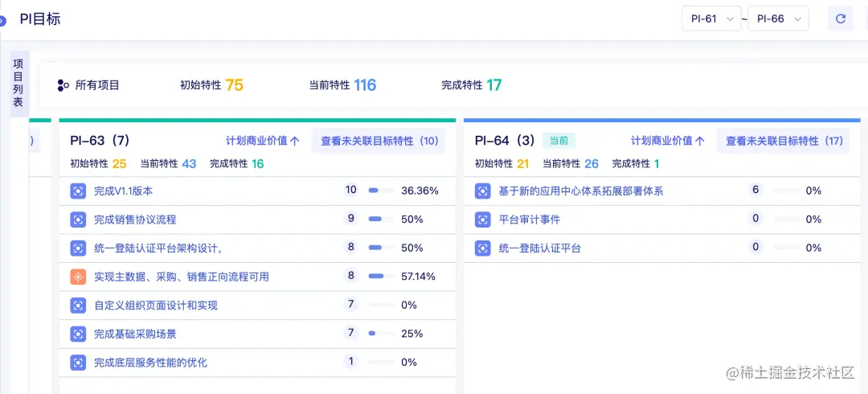Click the 25% progress bar
868x394 pixels.
click(x=381, y=333)
